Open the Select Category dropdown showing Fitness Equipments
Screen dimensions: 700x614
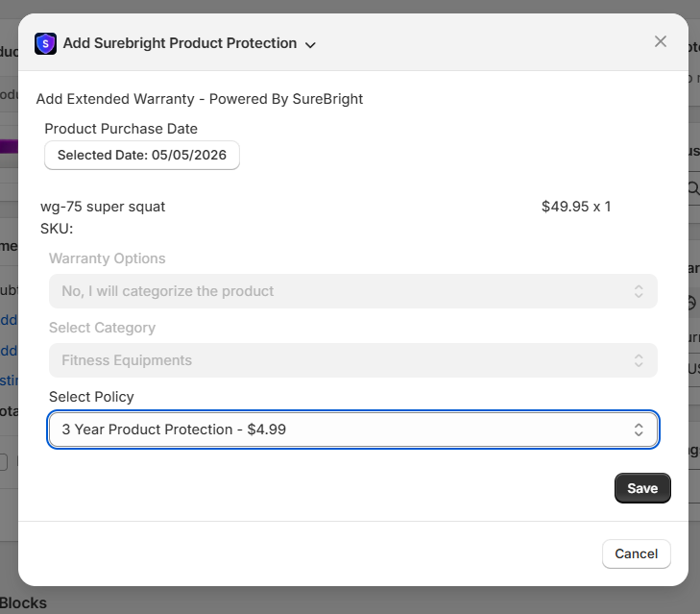point(352,360)
